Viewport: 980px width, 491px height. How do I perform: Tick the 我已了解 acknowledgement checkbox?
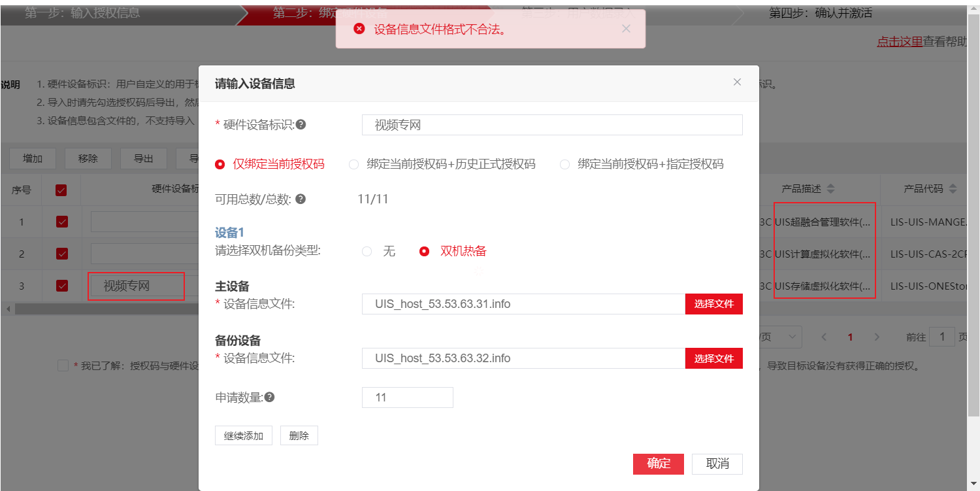coord(63,365)
